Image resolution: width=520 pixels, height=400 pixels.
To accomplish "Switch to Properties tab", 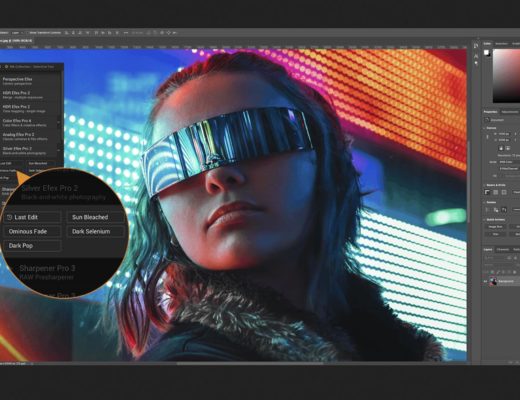I will coord(490,112).
